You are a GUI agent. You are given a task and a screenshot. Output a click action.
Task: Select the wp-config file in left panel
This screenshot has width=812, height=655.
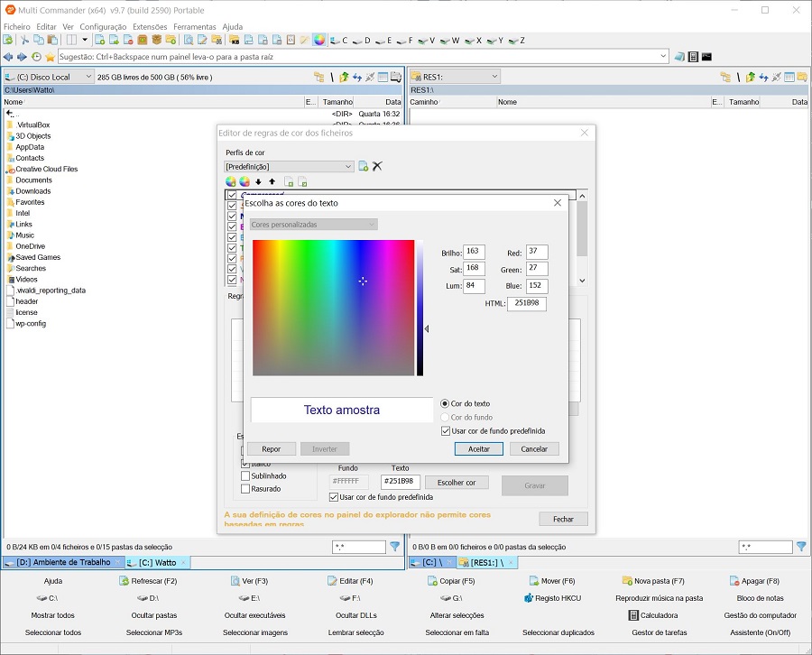pos(31,324)
